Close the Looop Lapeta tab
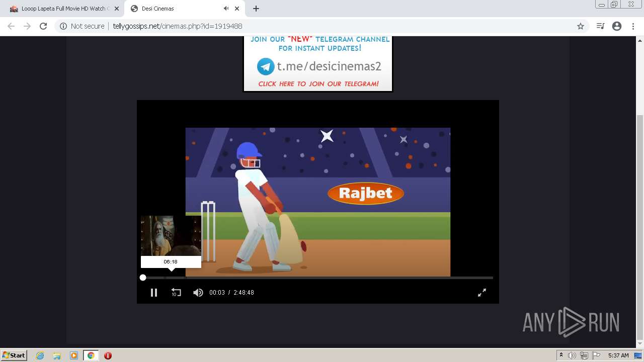644x362 pixels. (116, 9)
